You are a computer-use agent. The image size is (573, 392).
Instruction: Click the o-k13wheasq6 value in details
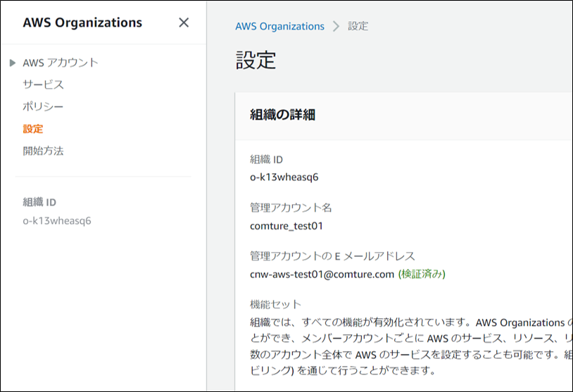click(284, 177)
